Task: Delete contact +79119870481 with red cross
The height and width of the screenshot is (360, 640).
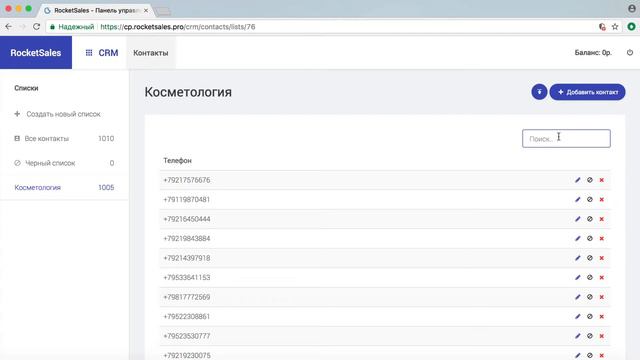Action: [602, 200]
